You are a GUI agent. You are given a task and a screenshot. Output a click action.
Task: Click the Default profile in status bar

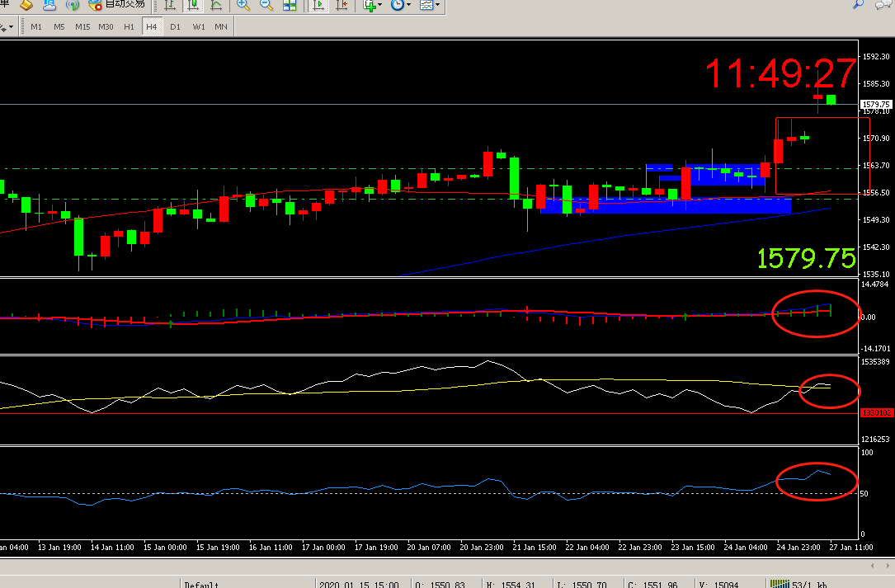(x=201, y=584)
